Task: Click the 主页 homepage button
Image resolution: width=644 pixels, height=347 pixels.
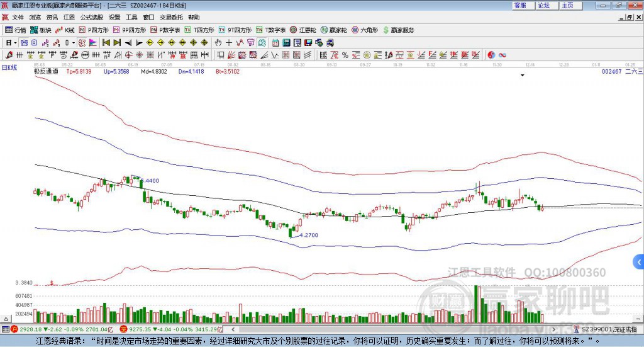Action: pyautogui.click(x=571, y=5)
